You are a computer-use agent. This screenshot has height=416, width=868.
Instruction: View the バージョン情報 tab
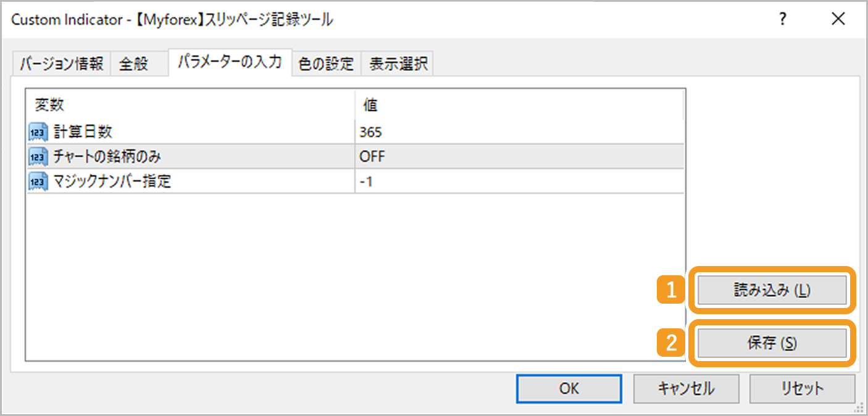pos(60,62)
